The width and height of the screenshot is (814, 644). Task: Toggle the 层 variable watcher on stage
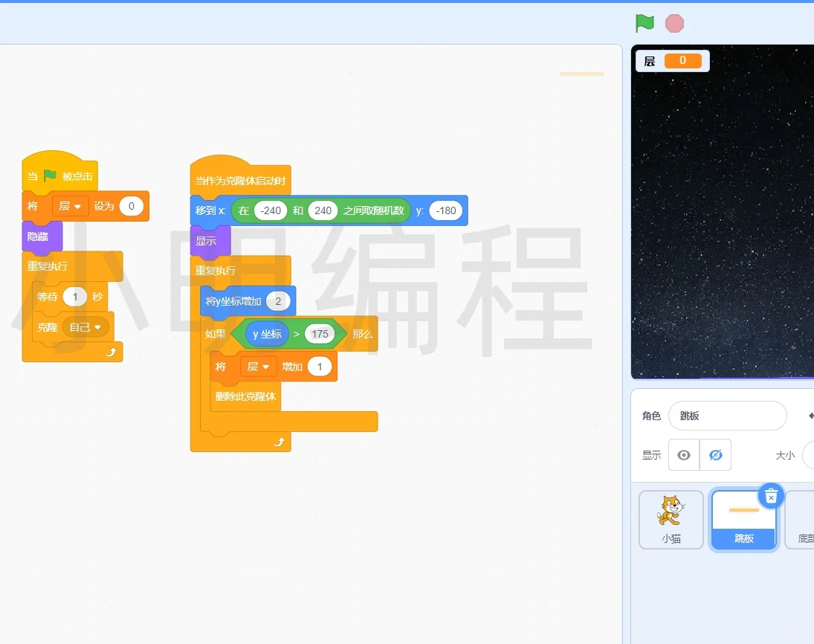pyautogui.click(x=670, y=61)
